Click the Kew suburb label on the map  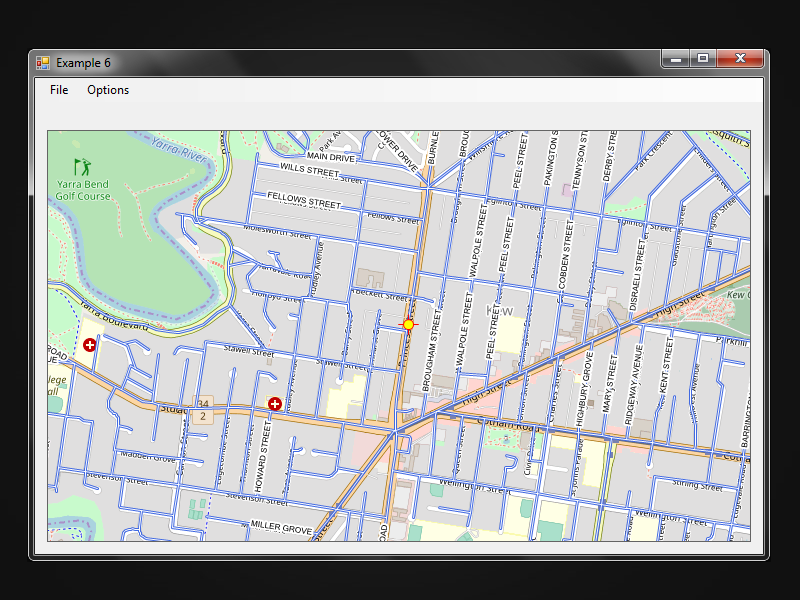click(499, 310)
